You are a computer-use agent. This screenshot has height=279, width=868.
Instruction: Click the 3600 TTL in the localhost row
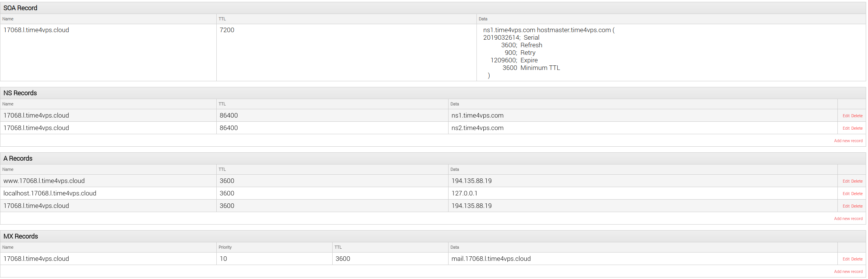227,193
